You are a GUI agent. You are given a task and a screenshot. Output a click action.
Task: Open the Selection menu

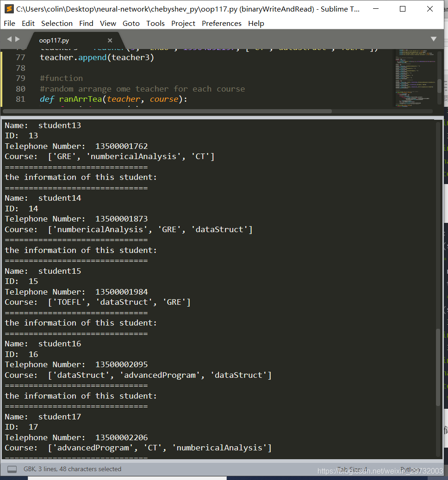(57, 23)
